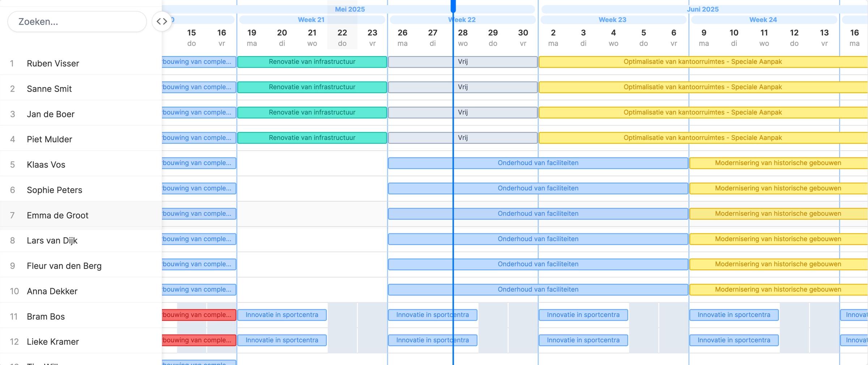Collapse the sidebar with the chevron icon
The height and width of the screenshot is (365, 868).
(x=162, y=21)
